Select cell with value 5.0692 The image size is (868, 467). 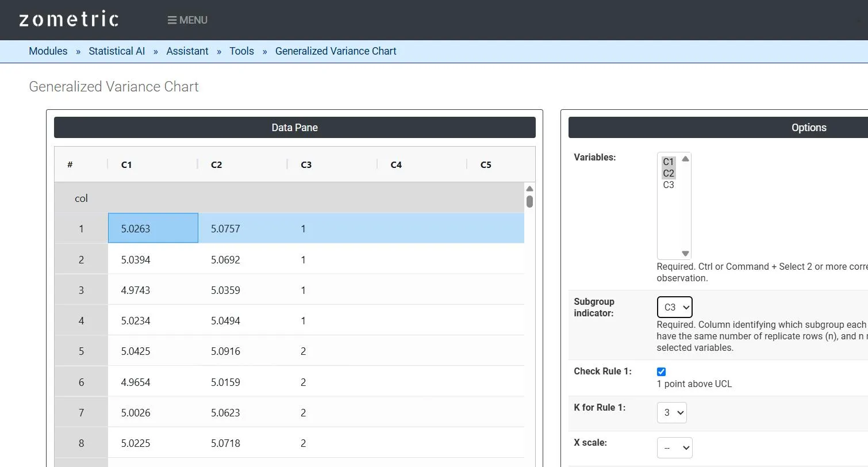click(243, 259)
